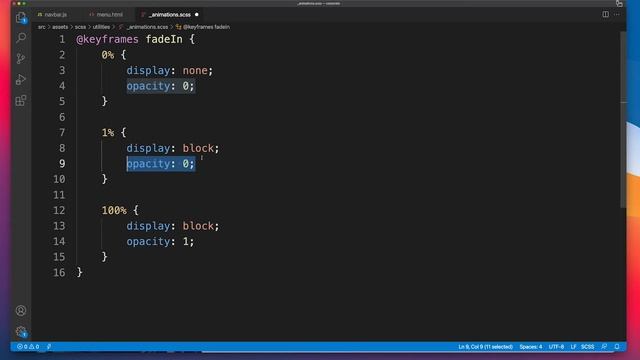Click the assets breadcrumb
Viewport: 640px width, 360px height.
60,27
